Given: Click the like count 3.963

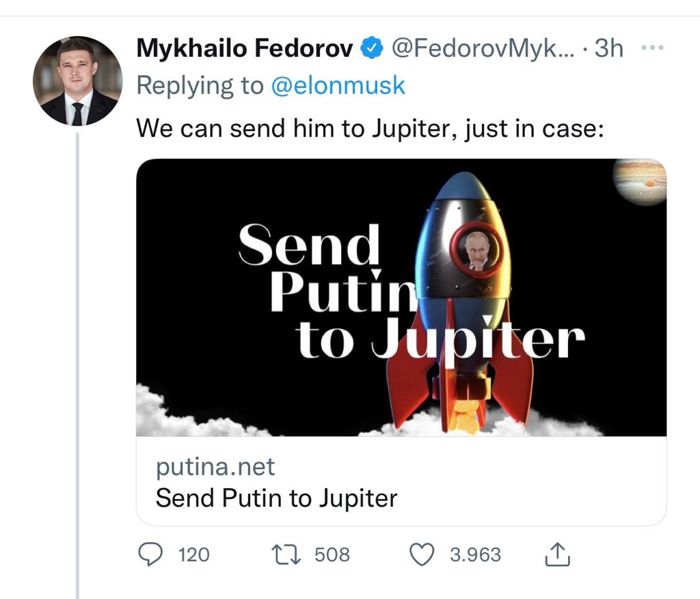Looking at the screenshot, I should (x=475, y=555).
